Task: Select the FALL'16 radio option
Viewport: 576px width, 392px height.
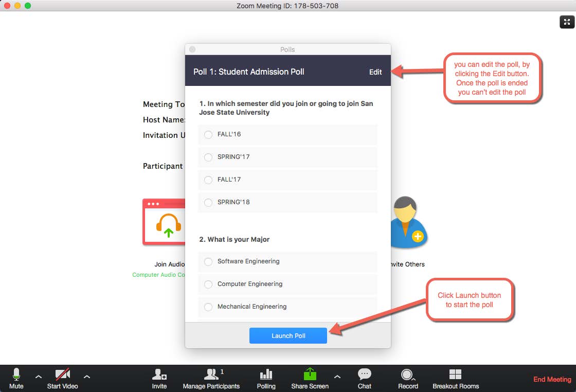Action: click(208, 134)
